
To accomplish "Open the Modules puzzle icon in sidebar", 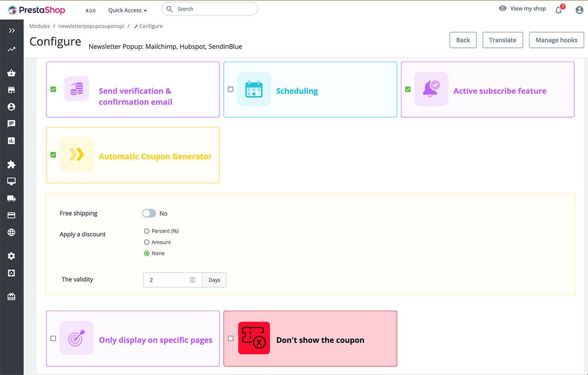I will 11,165.
